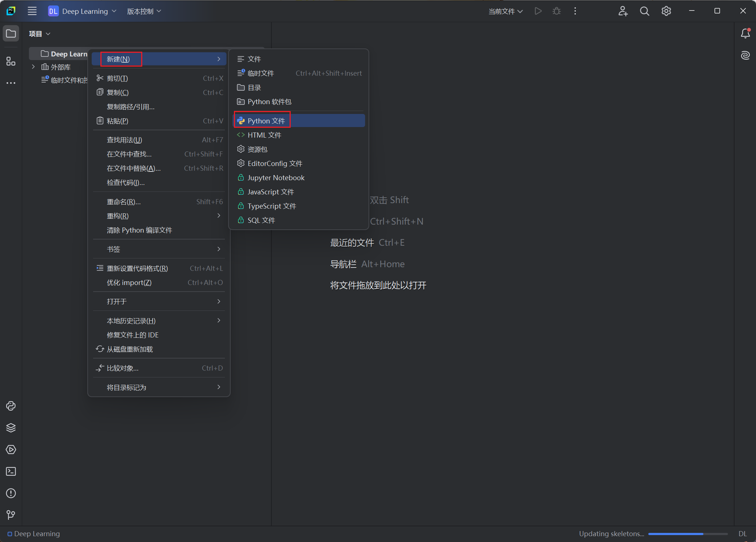Image resolution: width=756 pixels, height=542 pixels.
Task: Open Code With Me user icon
Action: click(623, 11)
